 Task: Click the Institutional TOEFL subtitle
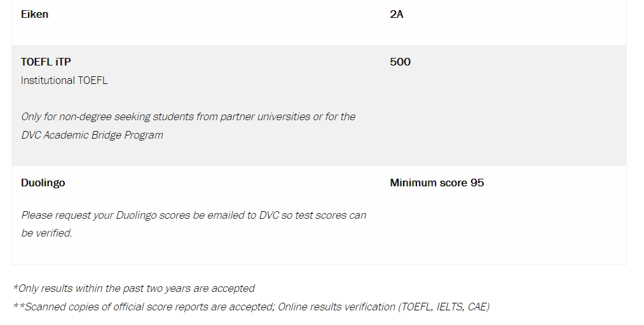coord(64,81)
